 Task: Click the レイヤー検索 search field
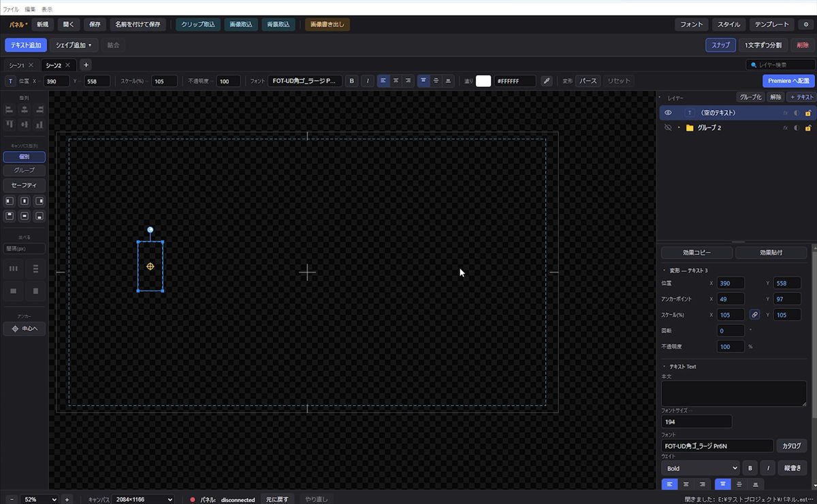pos(780,65)
